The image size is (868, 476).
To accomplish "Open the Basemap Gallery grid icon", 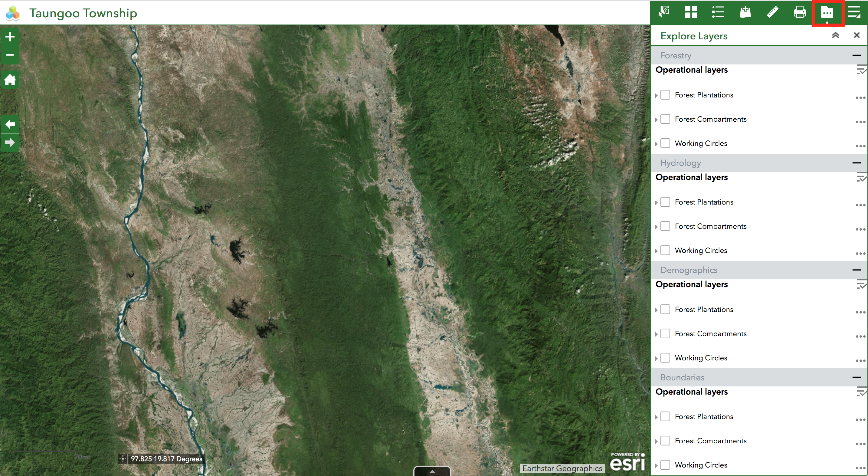I will tap(691, 12).
